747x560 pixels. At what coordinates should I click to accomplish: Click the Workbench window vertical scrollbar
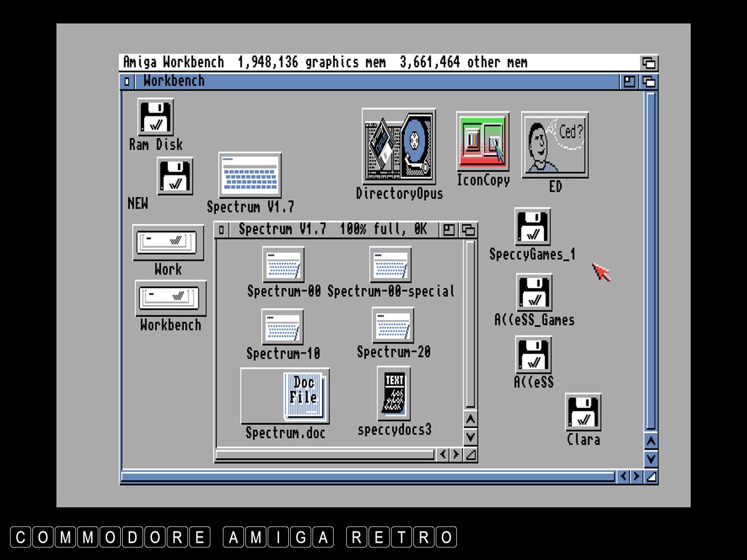click(x=651, y=260)
